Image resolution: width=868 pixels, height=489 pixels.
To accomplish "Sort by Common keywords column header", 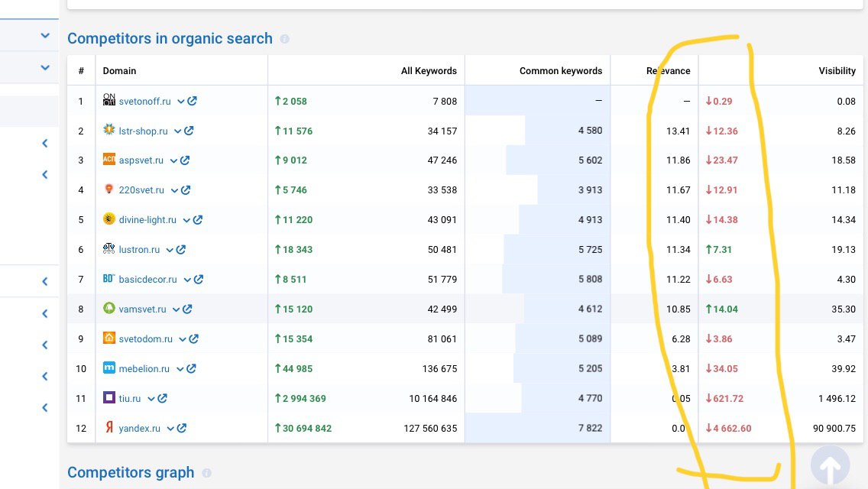I will pos(560,71).
